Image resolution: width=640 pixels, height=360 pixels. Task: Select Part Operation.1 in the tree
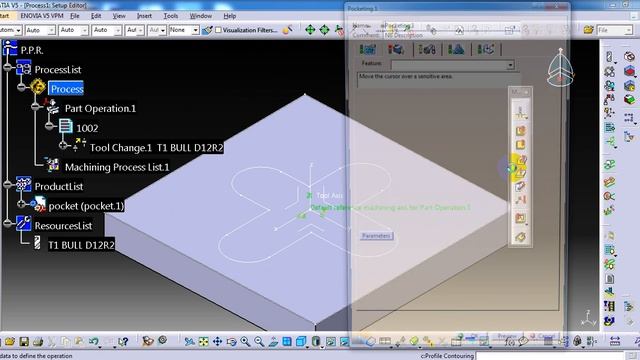(100, 109)
